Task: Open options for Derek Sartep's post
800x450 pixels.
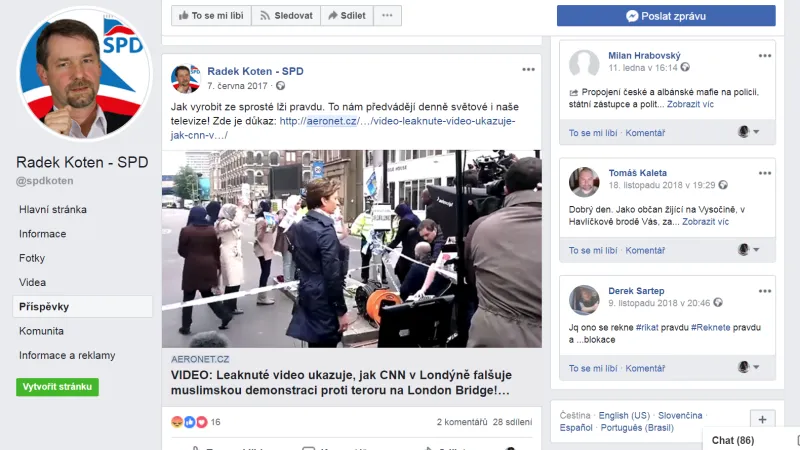Action: click(764, 292)
